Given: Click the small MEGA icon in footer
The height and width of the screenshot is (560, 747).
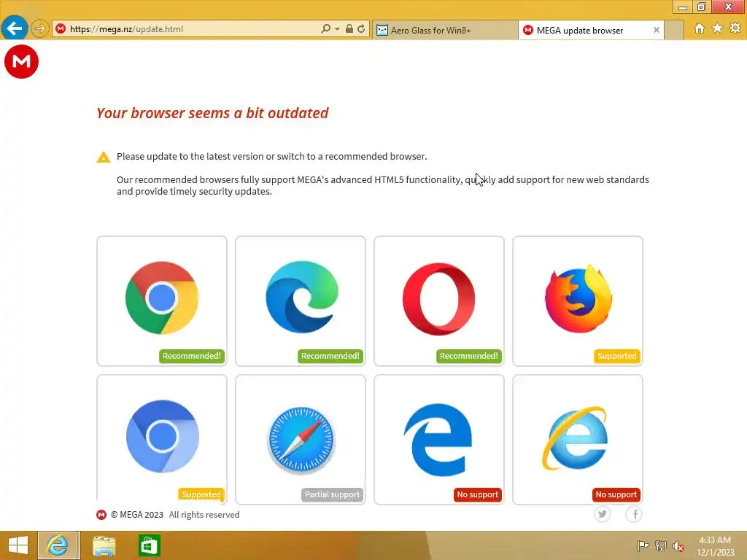Looking at the screenshot, I should point(101,515).
